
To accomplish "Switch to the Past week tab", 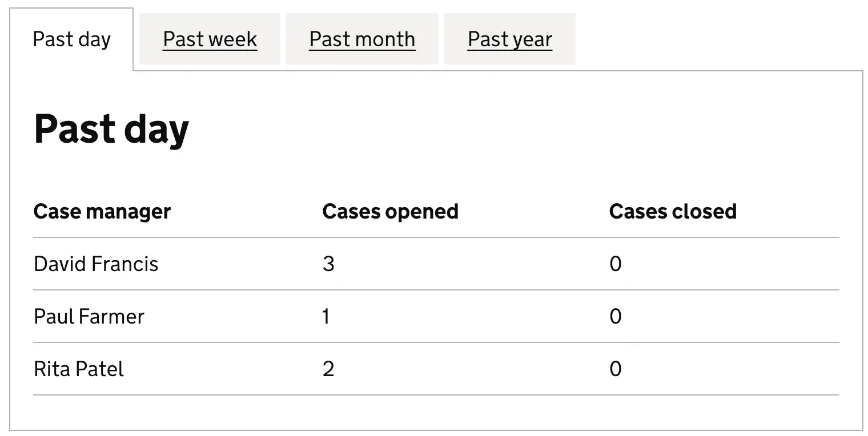I will pyautogui.click(x=210, y=39).
